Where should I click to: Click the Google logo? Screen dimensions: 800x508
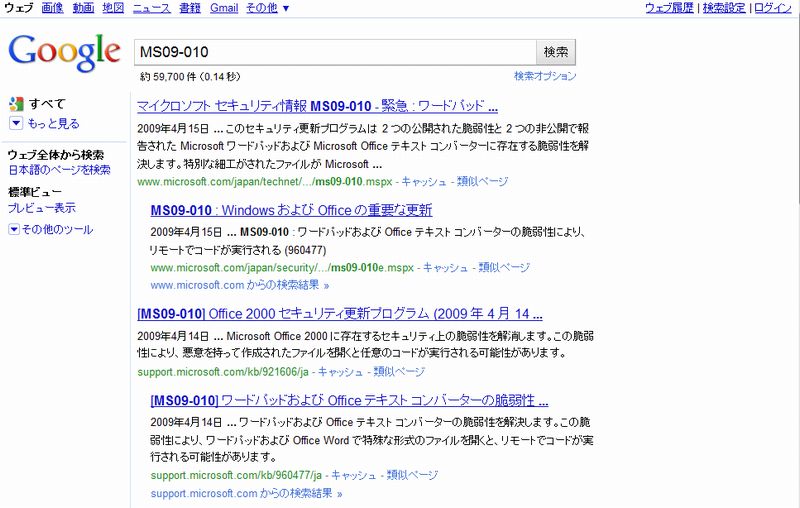point(64,53)
